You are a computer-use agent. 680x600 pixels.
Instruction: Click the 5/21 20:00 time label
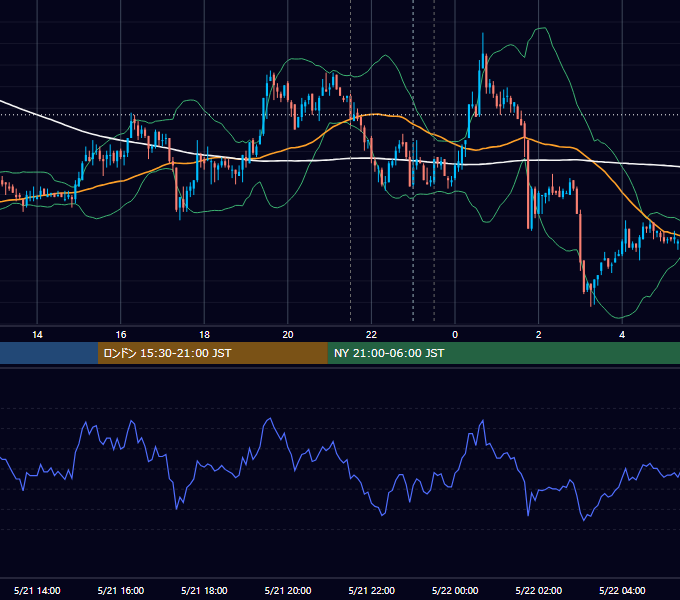(x=288, y=590)
